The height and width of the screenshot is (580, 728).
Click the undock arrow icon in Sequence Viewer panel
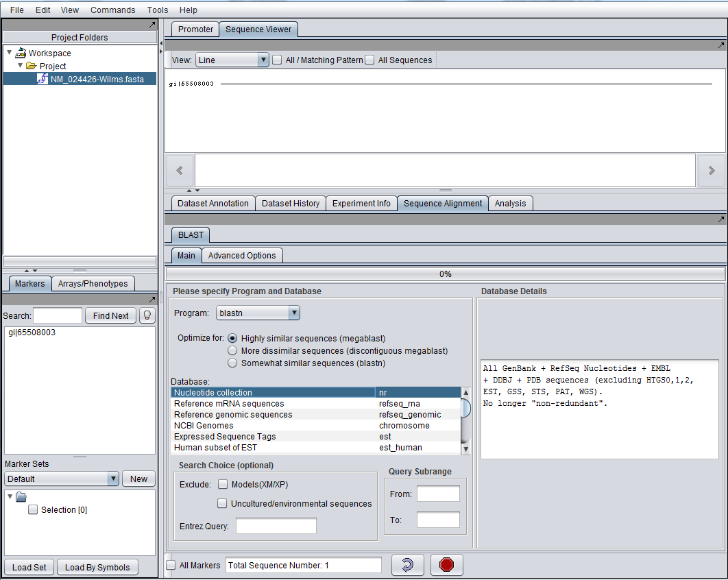(x=720, y=45)
